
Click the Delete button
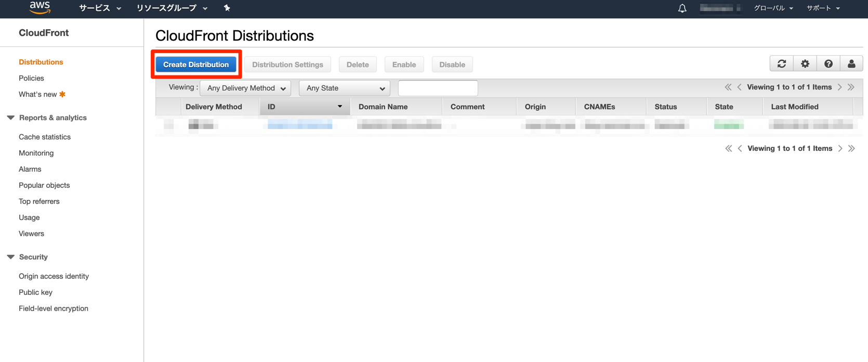tap(358, 64)
